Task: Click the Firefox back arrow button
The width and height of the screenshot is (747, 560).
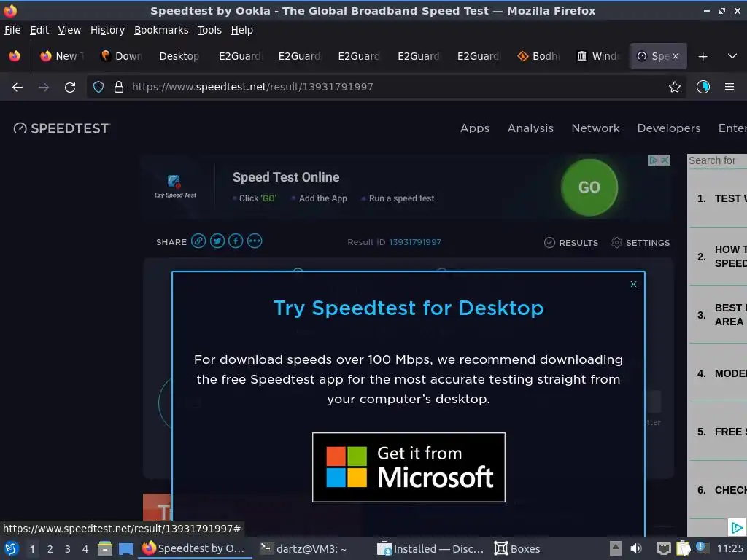Action: (18, 87)
